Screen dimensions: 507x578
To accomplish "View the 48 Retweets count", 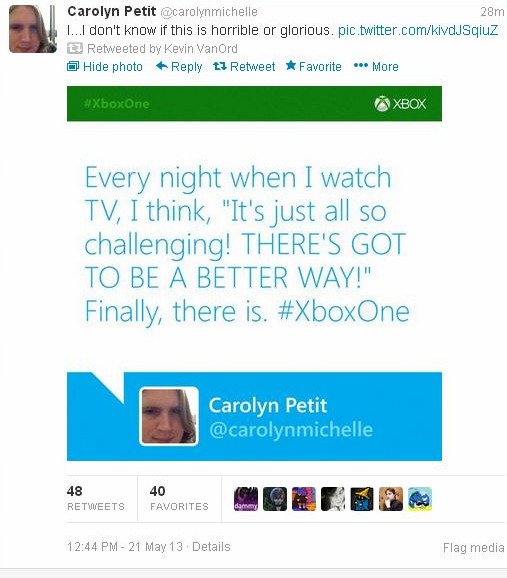I will (x=96, y=498).
